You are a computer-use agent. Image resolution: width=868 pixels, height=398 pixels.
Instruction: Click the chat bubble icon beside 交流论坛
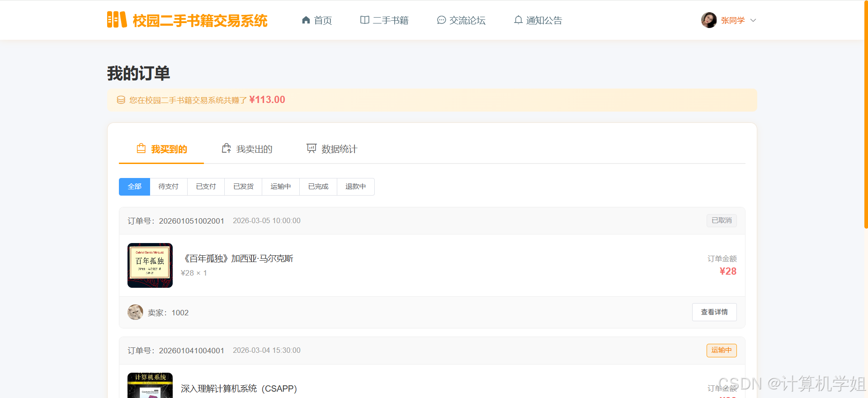(x=441, y=20)
